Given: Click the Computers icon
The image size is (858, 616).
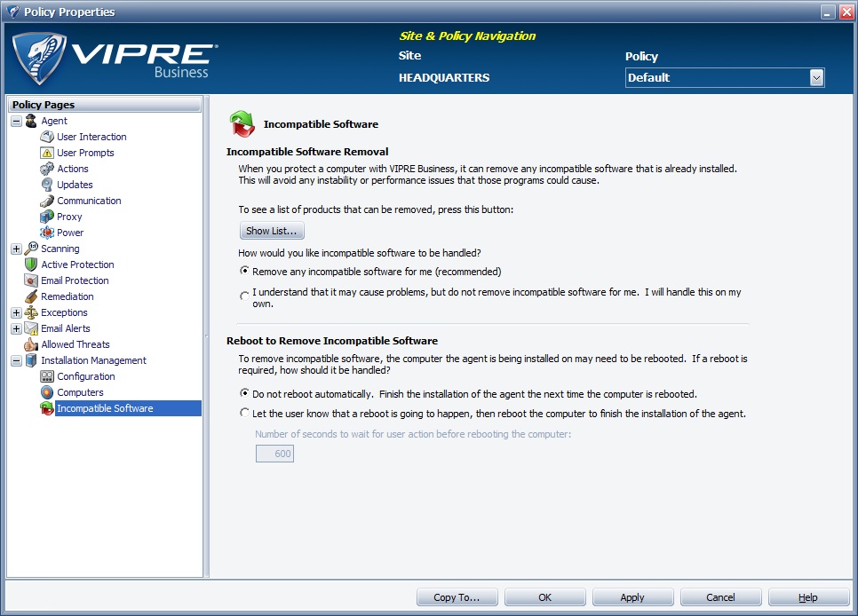Looking at the screenshot, I should click(47, 392).
